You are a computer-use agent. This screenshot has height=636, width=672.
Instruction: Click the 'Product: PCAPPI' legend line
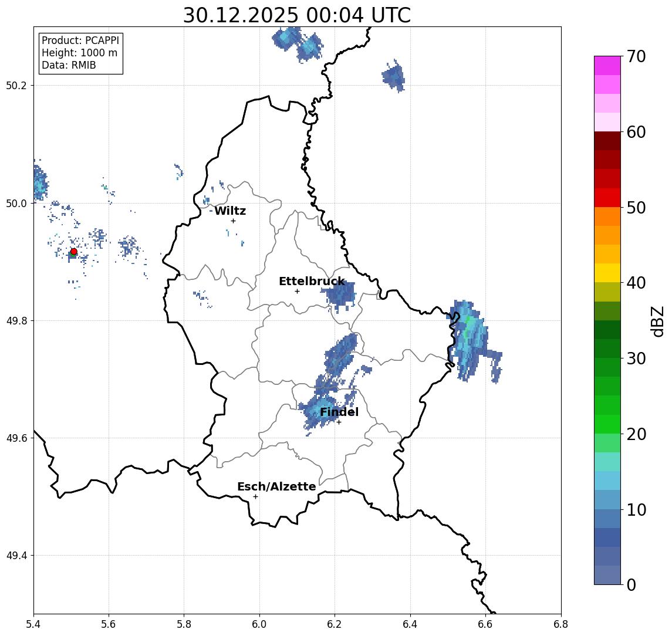(80, 40)
